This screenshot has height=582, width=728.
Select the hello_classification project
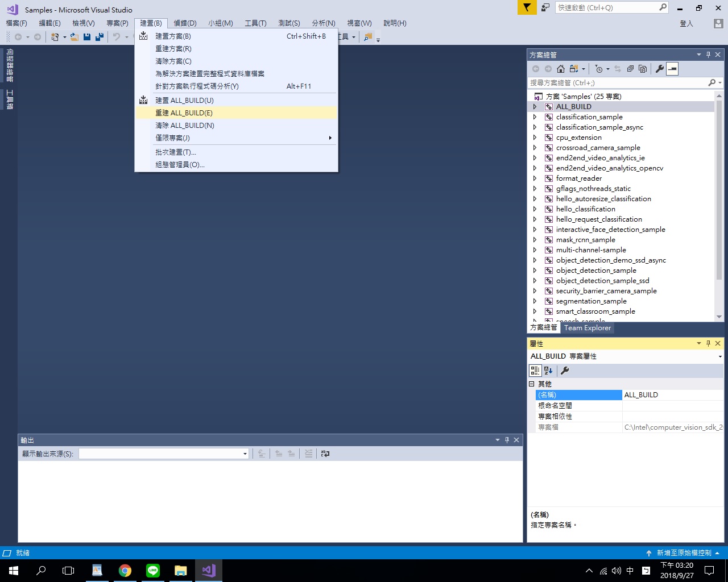point(585,209)
